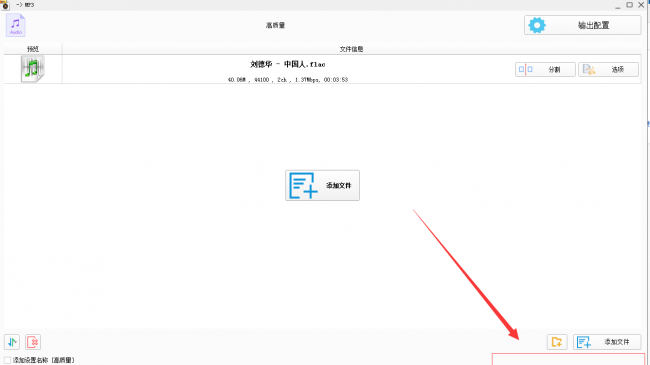Click the red remove file icon
This screenshot has width=650, height=365.
(x=33, y=342)
